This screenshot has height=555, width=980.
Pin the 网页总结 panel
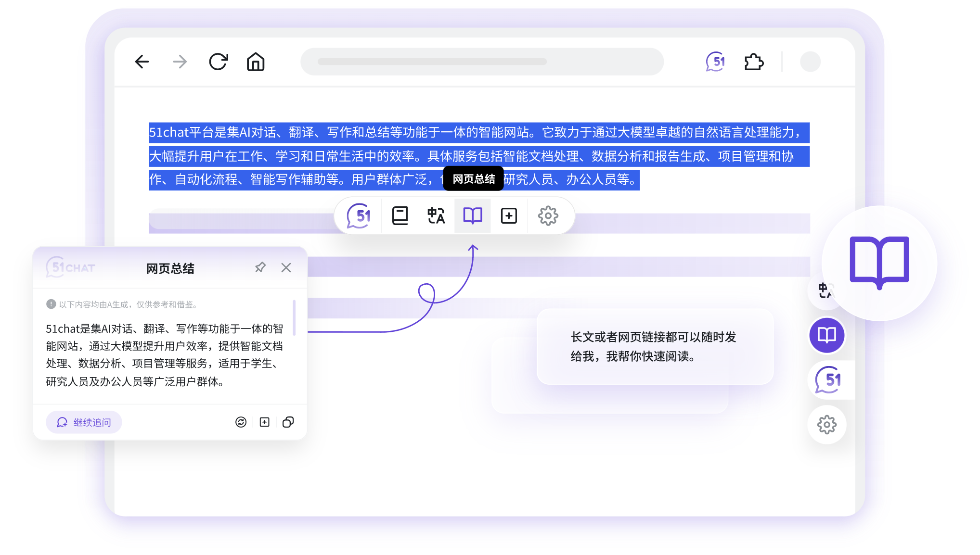coord(260,267)
